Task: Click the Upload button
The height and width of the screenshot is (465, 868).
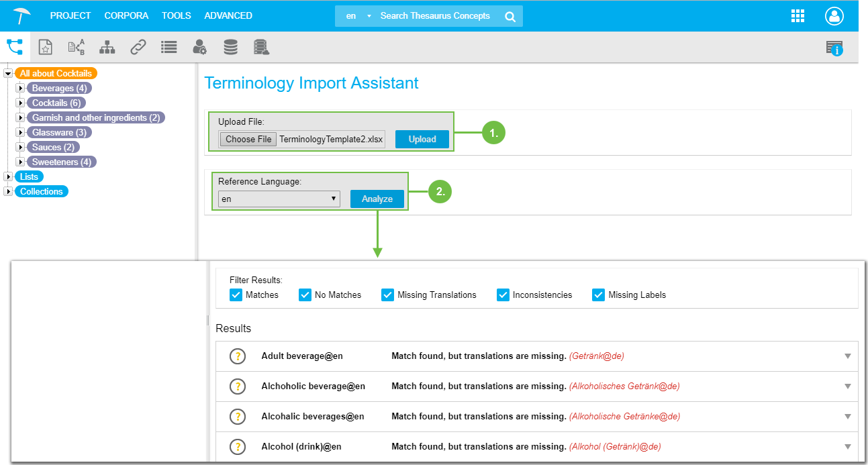Action: pos(422,139)
